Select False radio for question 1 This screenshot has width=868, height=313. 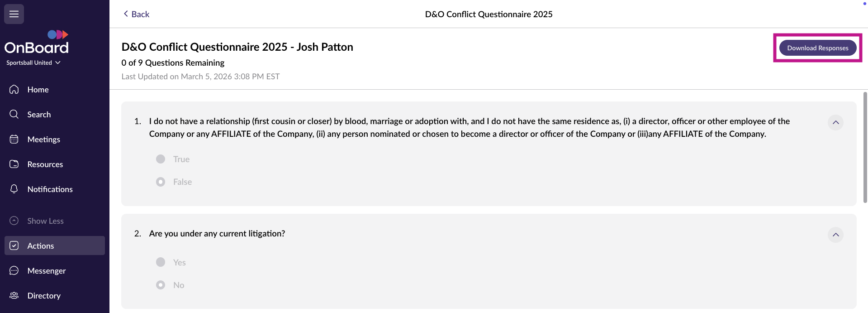pyautogui.click(x=161, y=182)
